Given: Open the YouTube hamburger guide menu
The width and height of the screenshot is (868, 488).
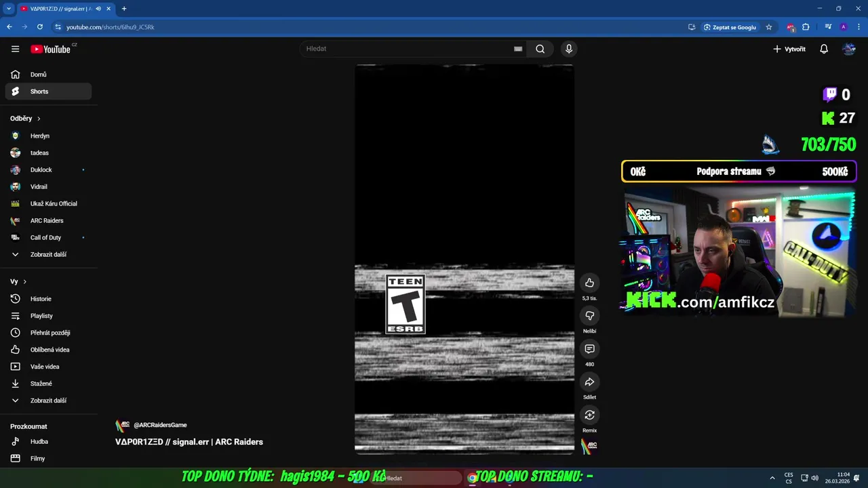Looking at the screenshot, I should [15, 49].
